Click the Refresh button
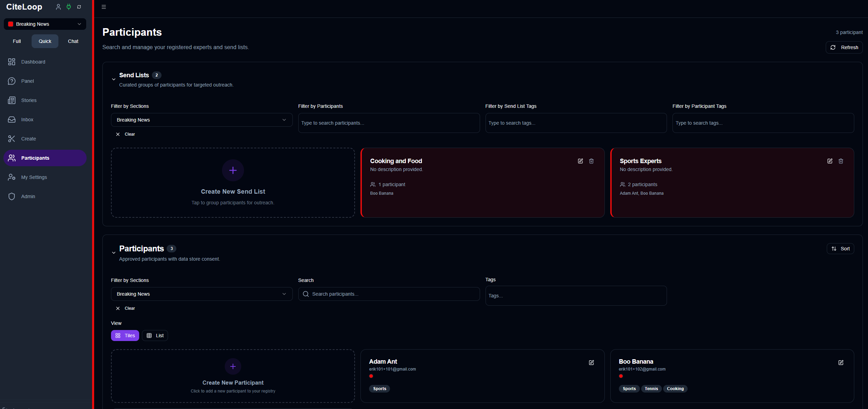Image resolution: width=868 pixels, height=409 pixels. point(844,47)
